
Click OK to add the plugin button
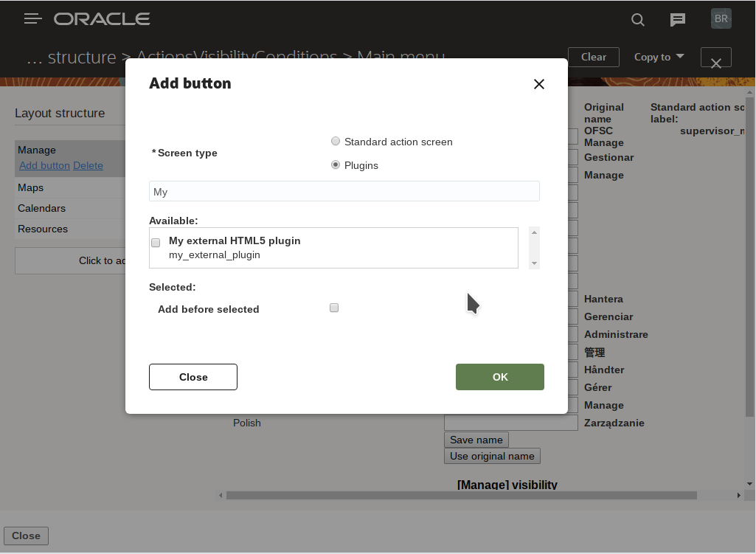point(499,376)
